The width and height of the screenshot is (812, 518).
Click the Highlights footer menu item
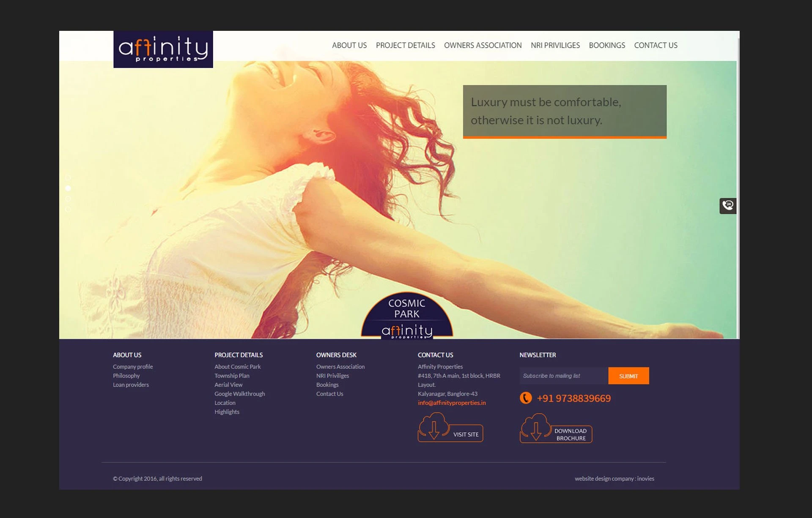pos(227,412)
